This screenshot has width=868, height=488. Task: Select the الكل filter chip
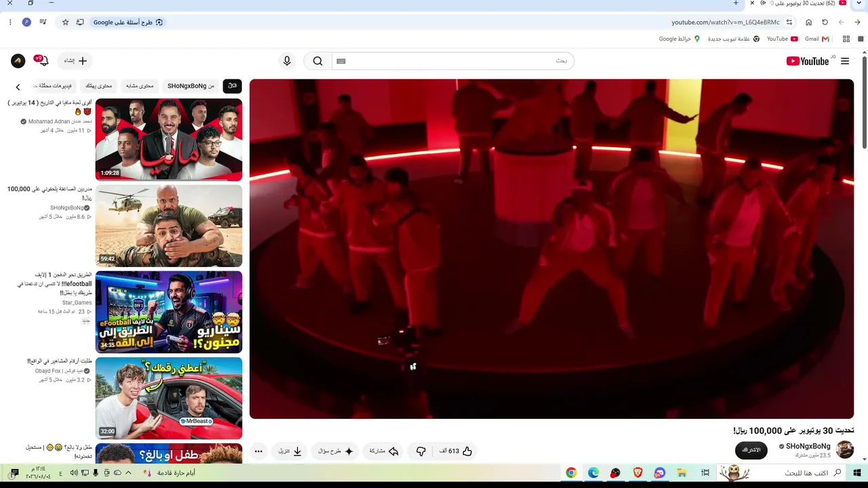tap(233, 86)
